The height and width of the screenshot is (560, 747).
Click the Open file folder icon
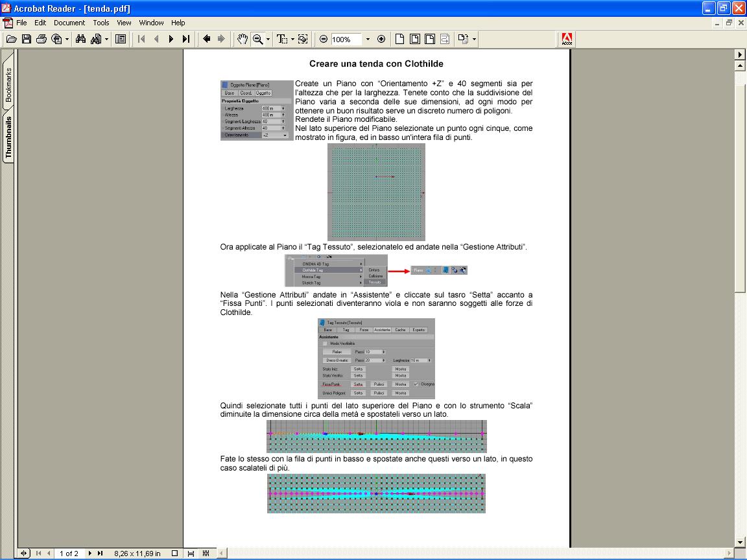12,39
